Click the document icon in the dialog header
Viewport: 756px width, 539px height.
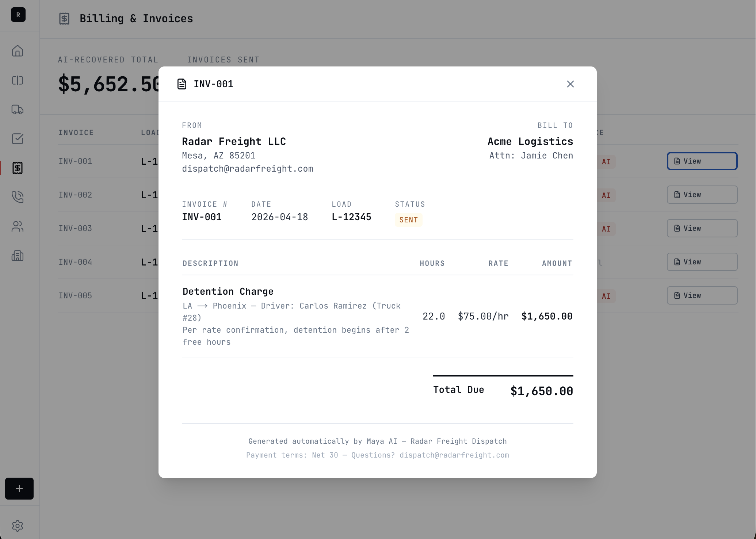(182, 84)
